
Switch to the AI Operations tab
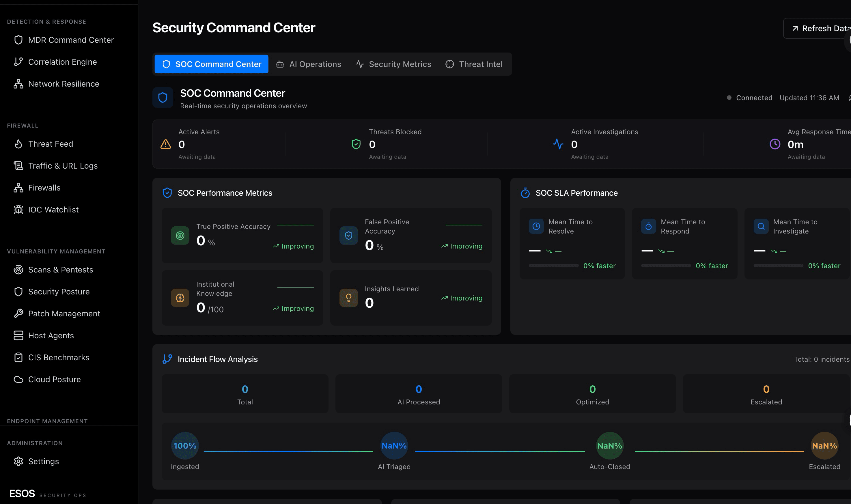(308, 64)
